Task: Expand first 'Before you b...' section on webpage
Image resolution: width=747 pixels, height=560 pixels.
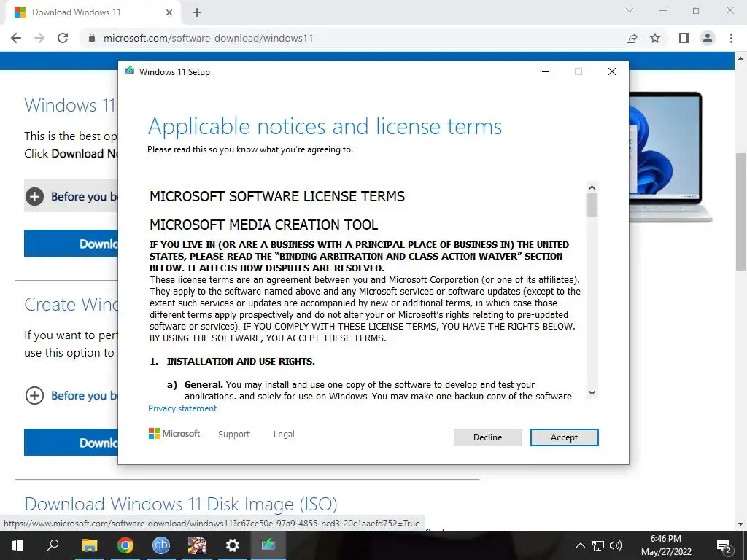Action: [71, 196]
